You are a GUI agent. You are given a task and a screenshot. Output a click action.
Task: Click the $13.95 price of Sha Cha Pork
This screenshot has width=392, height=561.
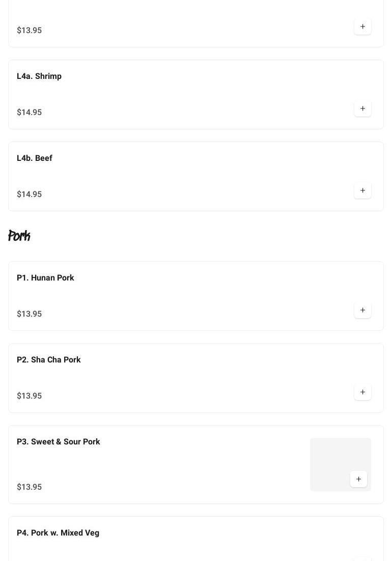(x=30, y=396)
